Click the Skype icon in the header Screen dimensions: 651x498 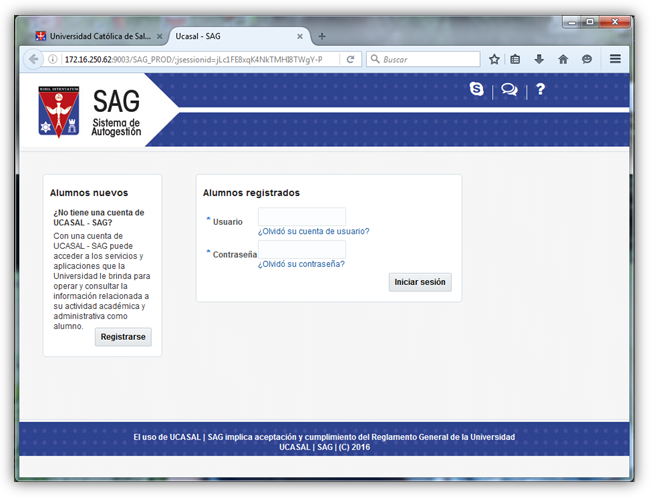(x=476, y=89)
